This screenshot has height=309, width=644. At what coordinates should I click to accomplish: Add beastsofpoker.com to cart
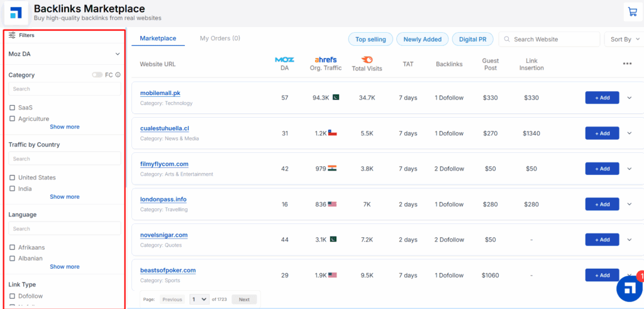(602, 275)
